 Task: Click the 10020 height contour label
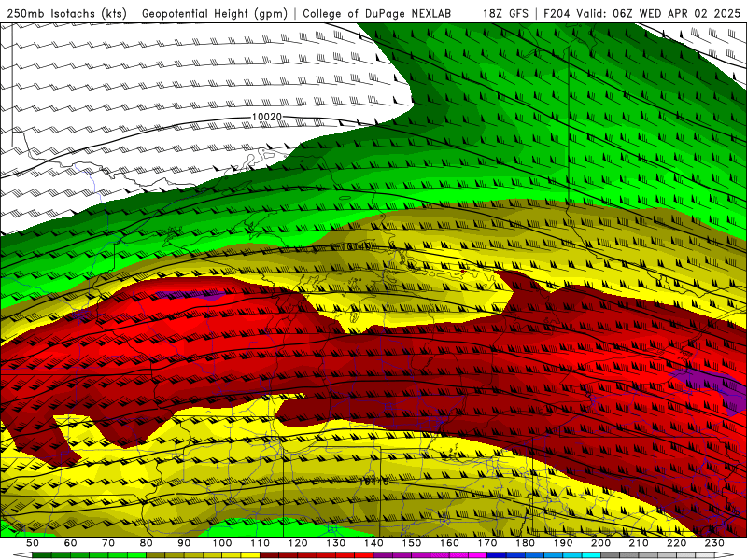(x=267, y=117)
